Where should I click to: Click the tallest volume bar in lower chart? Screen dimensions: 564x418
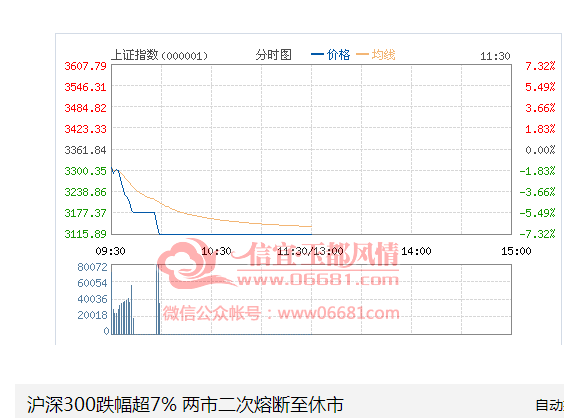click(158, 299)
